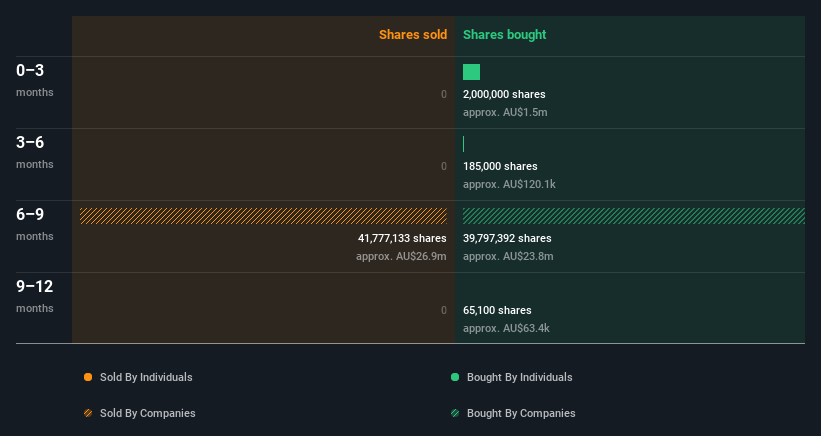Click the green 2,000,000 shares bought bar
The image size is (821, 436).
pos(471,72)
